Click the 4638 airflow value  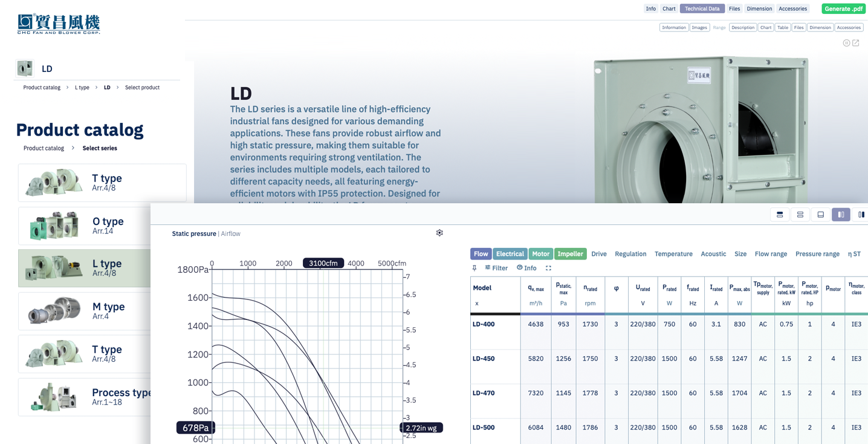[536, 324]
